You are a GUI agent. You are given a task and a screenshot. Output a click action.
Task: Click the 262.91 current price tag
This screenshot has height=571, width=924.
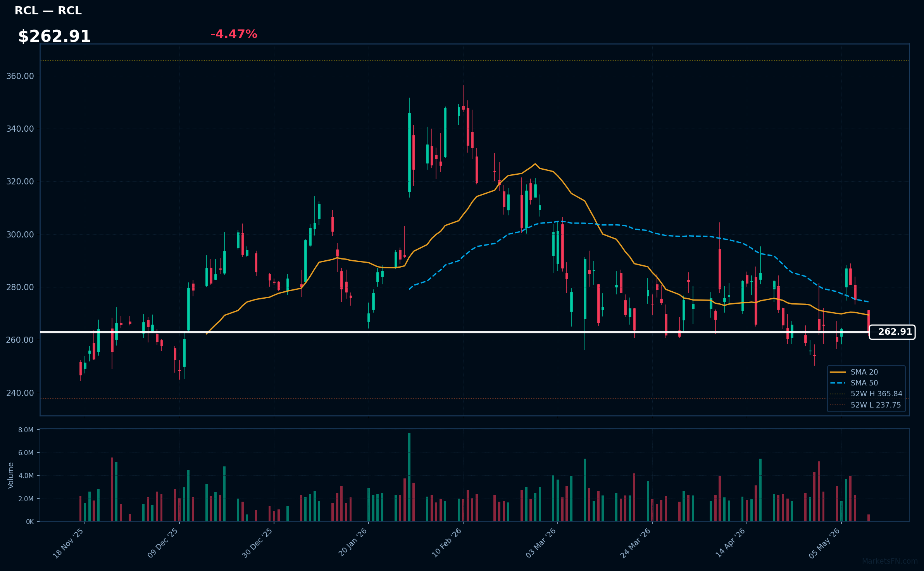tap(892, 332)
